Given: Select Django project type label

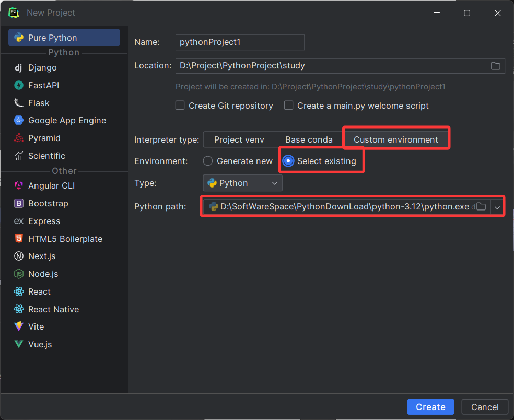Looking at the screenshot, I should click(42, 67).
